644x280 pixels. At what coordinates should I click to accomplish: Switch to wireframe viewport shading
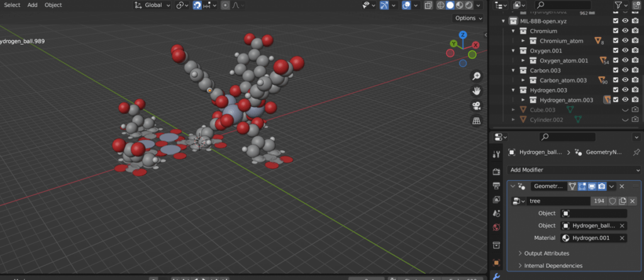pyautogui.click(x=441, y=5)
